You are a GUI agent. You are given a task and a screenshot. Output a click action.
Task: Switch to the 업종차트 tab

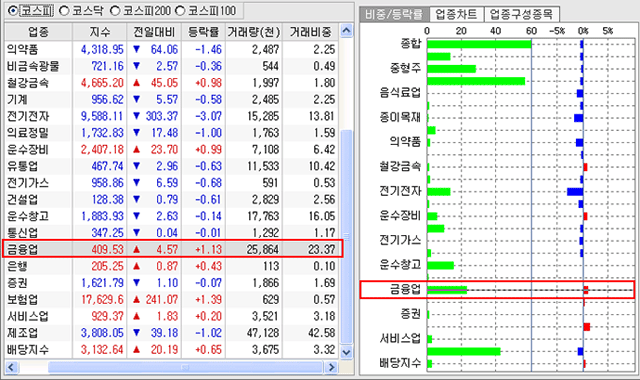click(456, 15)
